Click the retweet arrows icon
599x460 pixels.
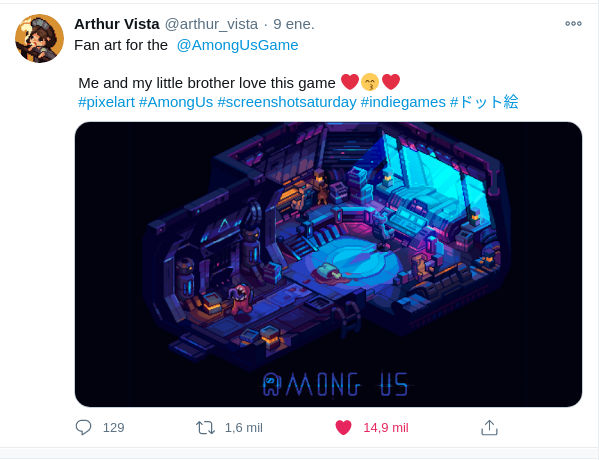pos(205,428)
